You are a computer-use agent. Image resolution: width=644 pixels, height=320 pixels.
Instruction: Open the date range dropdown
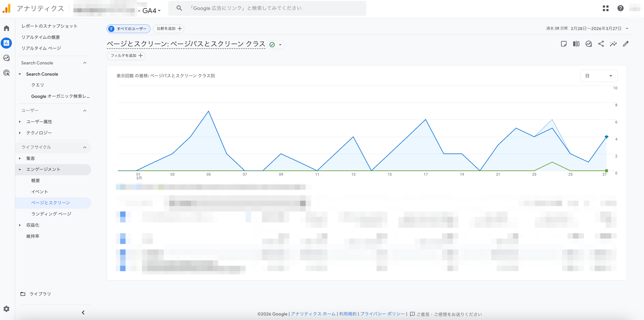pyautogui.click(x=599, y=29)
